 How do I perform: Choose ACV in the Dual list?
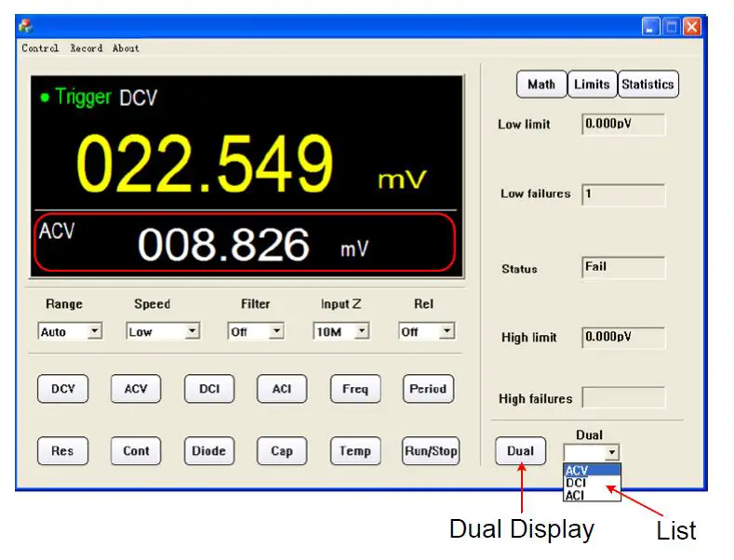[x=593, y=470]
